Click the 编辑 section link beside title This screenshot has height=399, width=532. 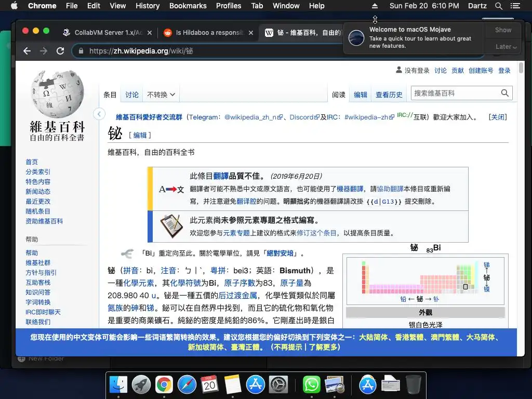click(140, 135)
